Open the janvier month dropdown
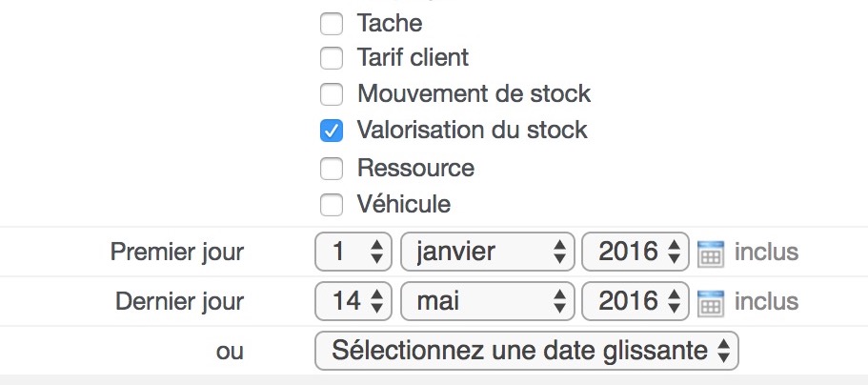The width and height of the screenshot is (868, 385). (x=487, y=252)
